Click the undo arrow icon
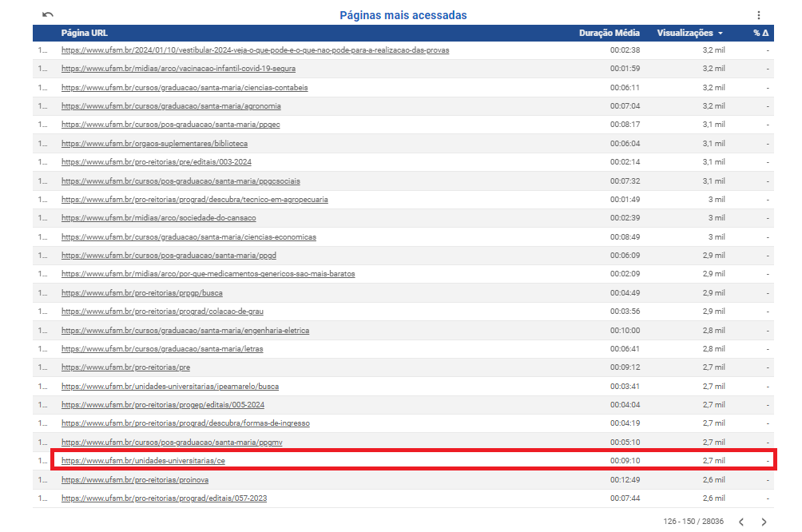This screenshot has height=532, width=802. [48, 15]
